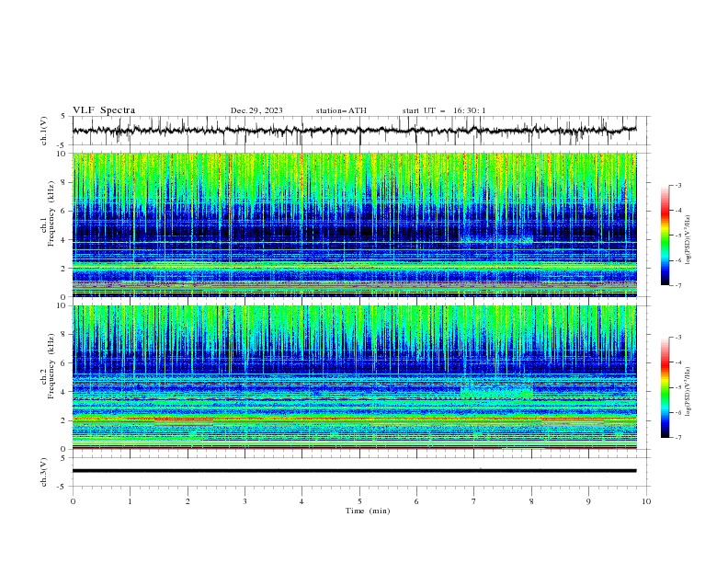Viewport: 728px width, 563px height.
Task: Click the ch.2 spectrogram panel
Action: tap(354, 377)
